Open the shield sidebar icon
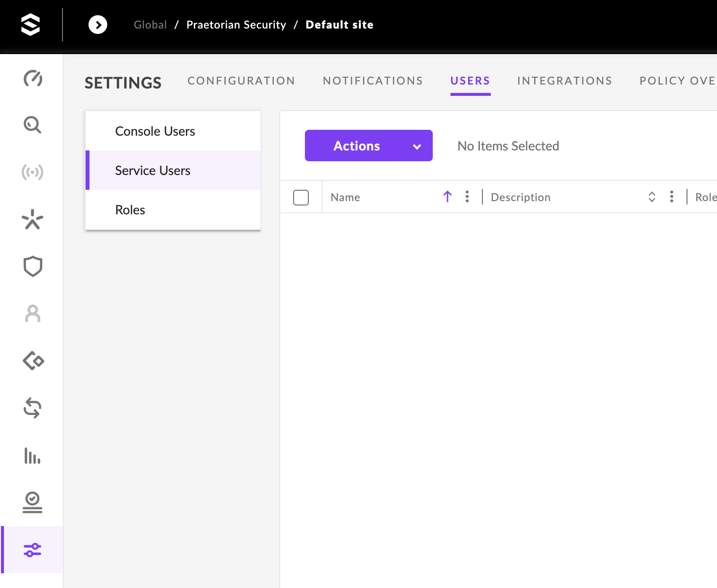This screenshot has height=588, width=717. click(x=33, y=266)
